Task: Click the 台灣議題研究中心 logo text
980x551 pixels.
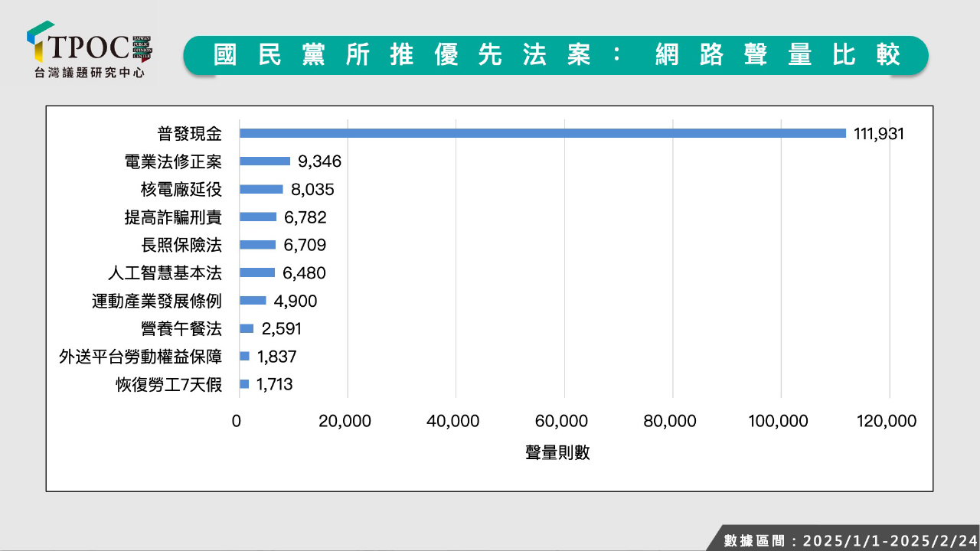Action: click(x=89, y=73)
